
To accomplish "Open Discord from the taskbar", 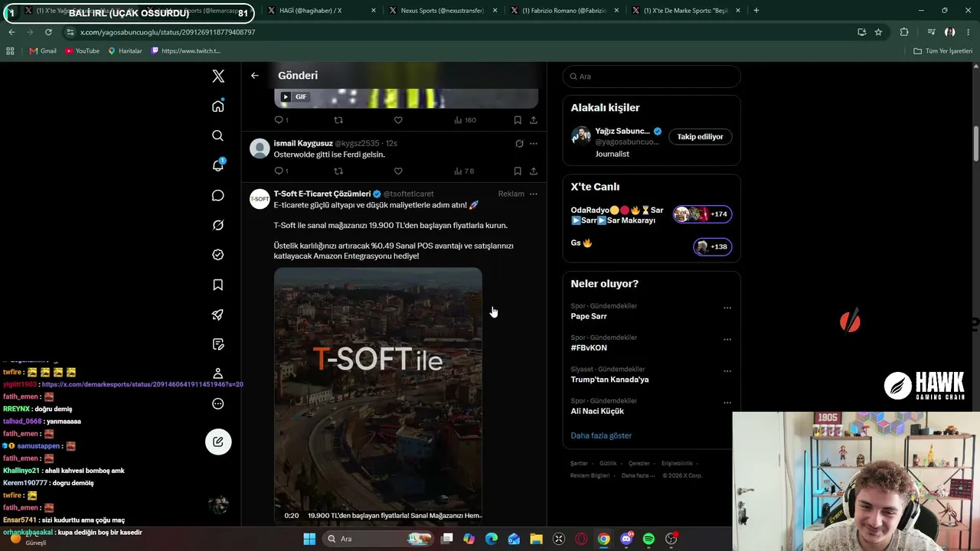I will tap(626, 539).
